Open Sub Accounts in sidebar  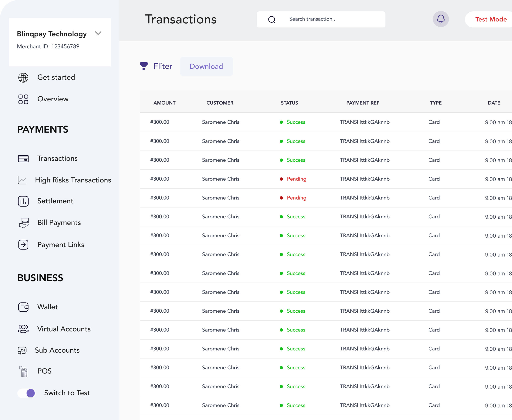point(57,350)
